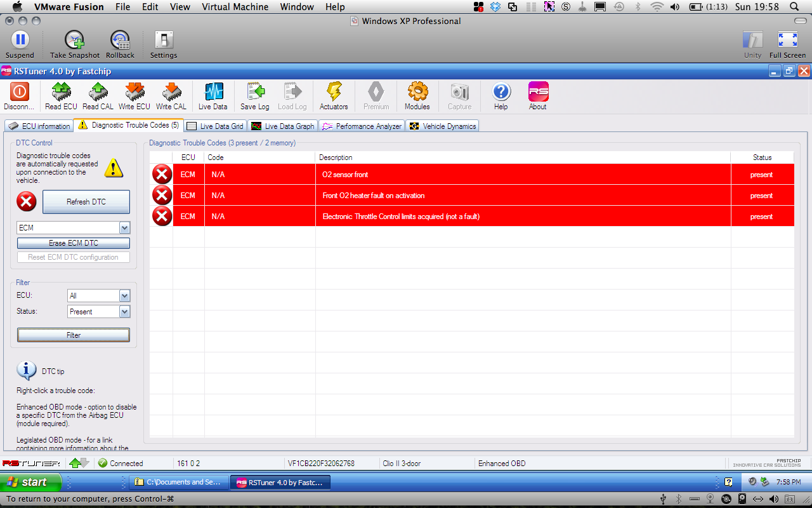Switch to ECU information tab
This screenshot has height=508, width=812.
coord(39,126)
